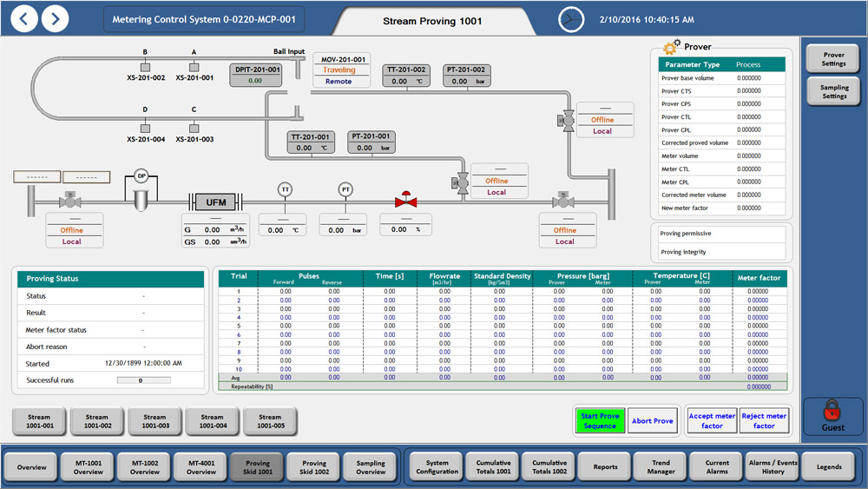Select Stream 1001-005
Viewport: 868px width, 489px height.
click(270, 421)
